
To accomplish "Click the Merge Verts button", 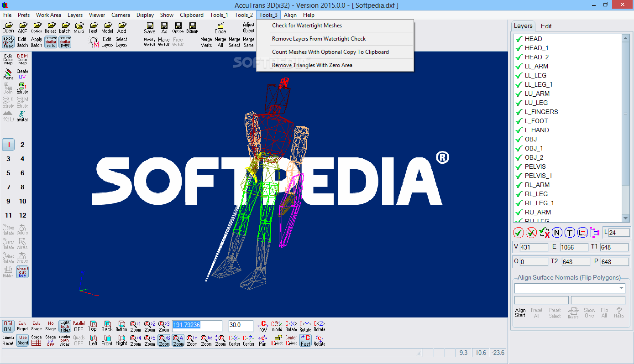I will [x=206, y=42].
